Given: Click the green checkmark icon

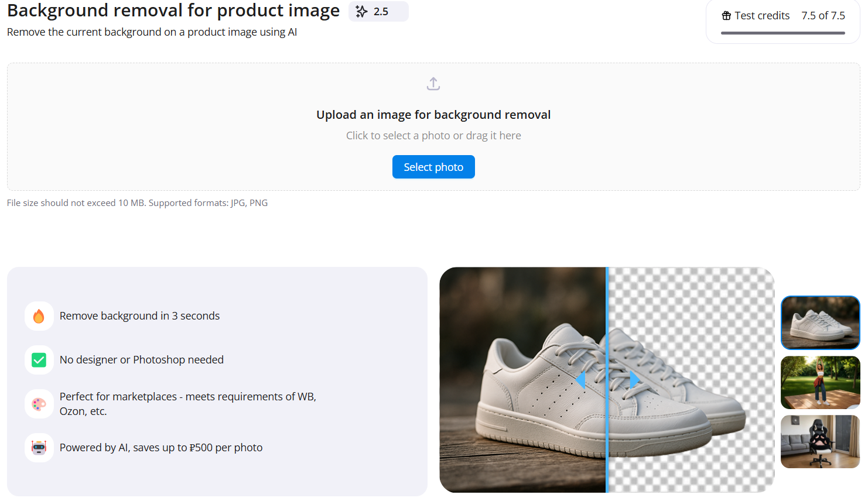Looking at the screenshot, I should coord(39,360).
